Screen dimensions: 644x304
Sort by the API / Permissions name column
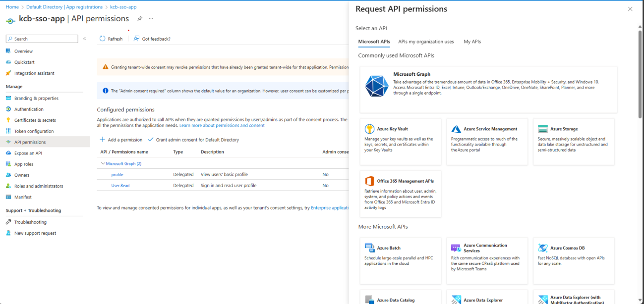tap(124, 152)
